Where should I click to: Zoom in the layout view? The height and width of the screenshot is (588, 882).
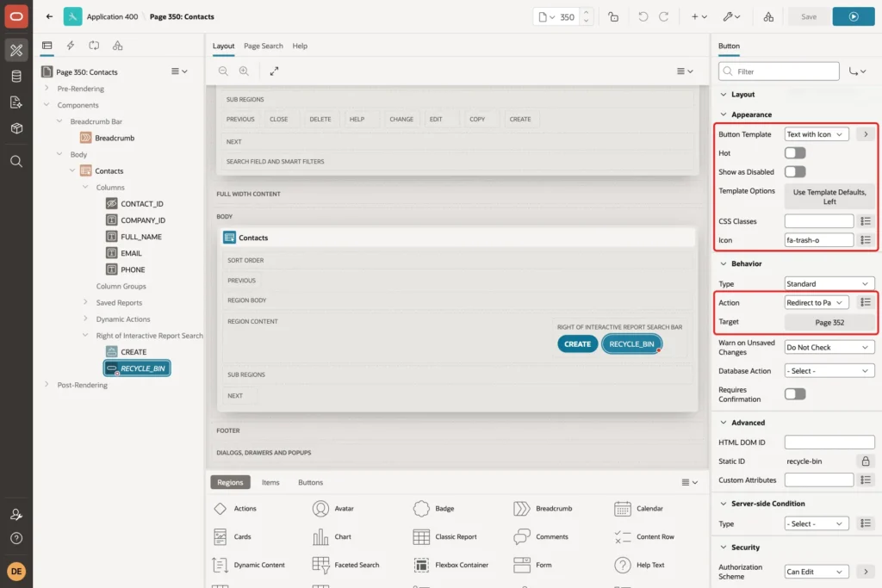[x=244, y=71]
